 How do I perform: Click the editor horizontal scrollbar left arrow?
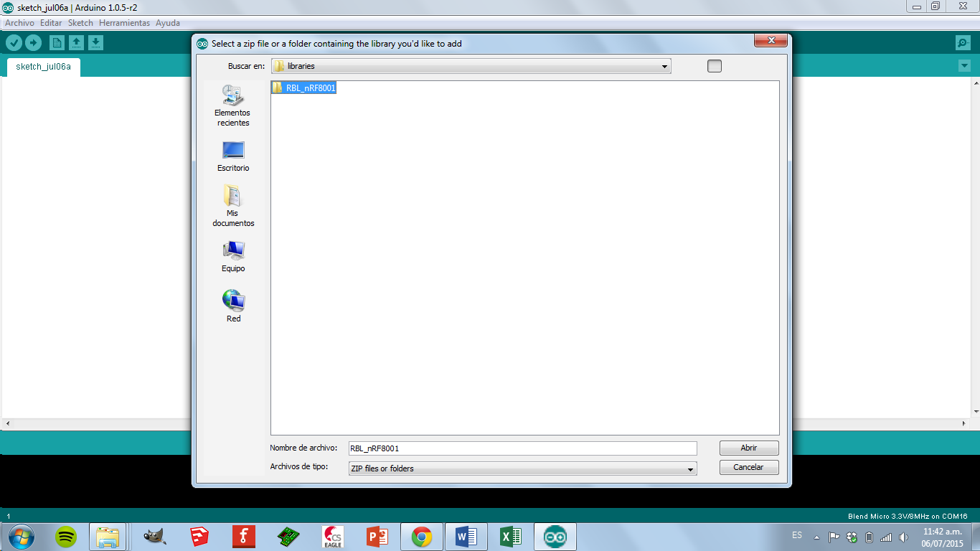(x=6, y=424)
